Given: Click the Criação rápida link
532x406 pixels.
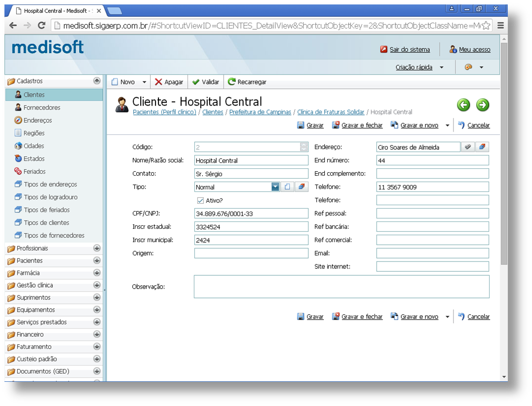Looking at the screenshot, I should 414,67.
